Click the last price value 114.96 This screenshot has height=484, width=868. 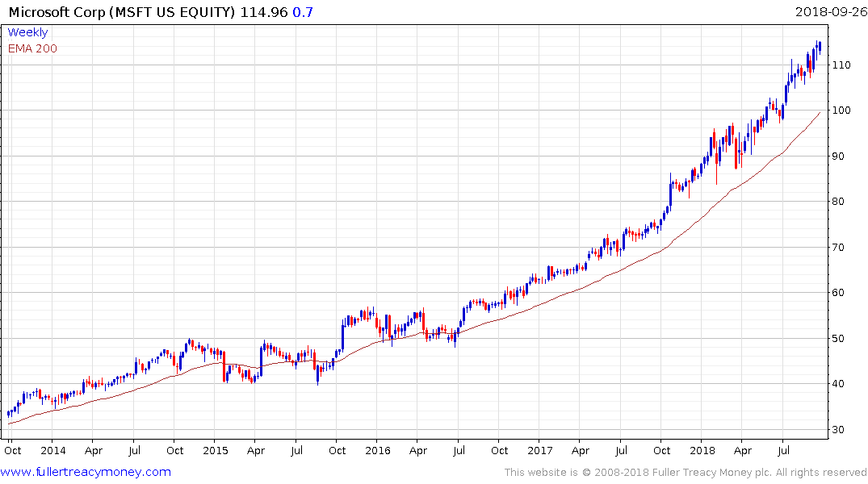(x=264, y=12)
